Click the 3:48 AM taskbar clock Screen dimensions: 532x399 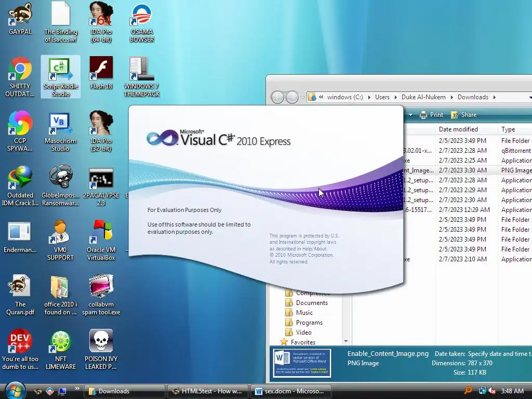point(512,391)
